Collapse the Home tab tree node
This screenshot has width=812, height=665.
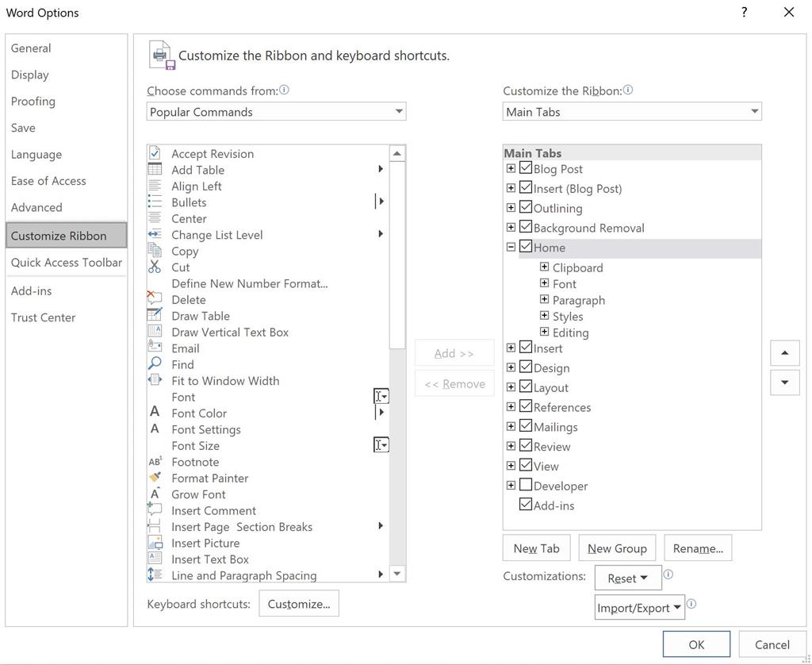[511, 247]
